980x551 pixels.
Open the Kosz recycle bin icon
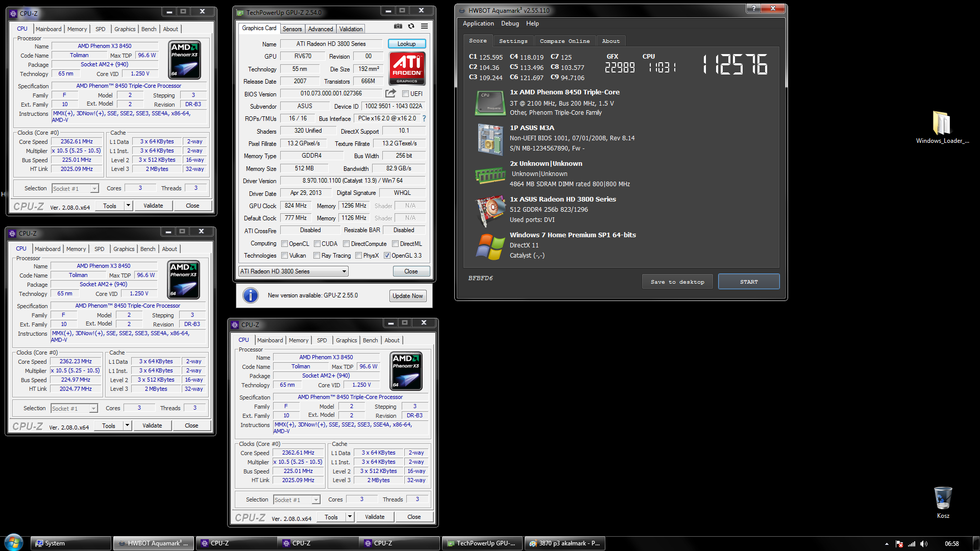click(943, 503)
